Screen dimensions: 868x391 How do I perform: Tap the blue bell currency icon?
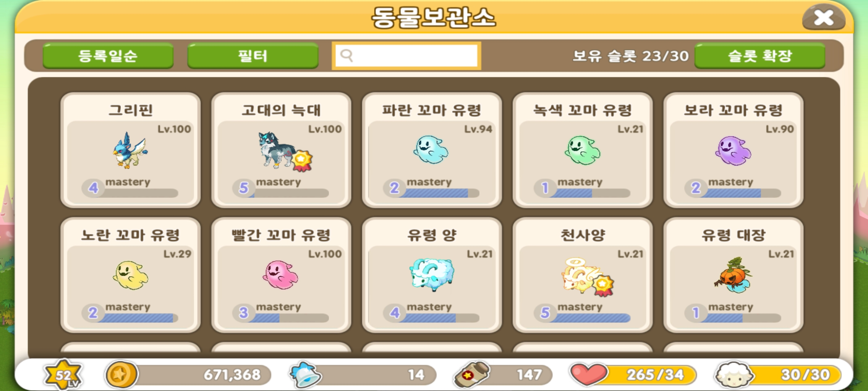[305, 375]
